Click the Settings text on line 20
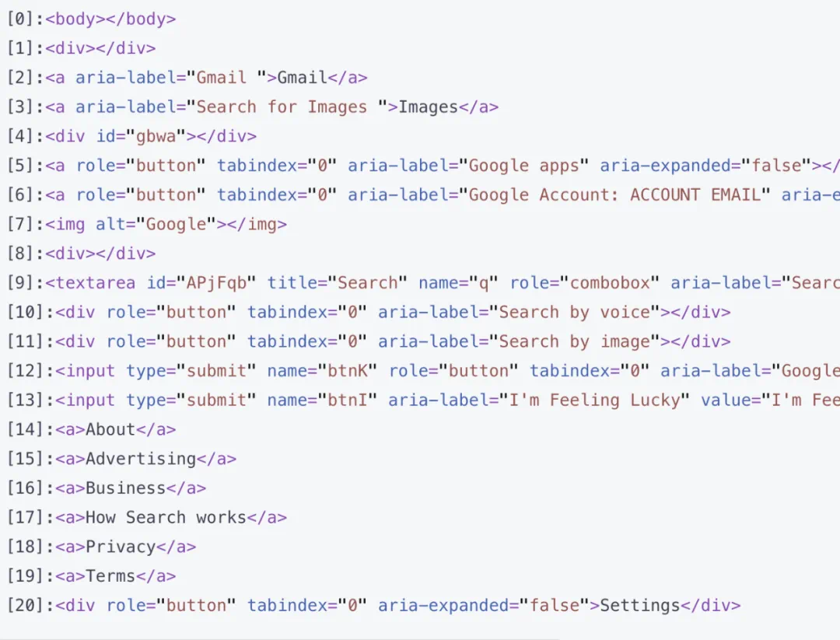 coord(639,606)
